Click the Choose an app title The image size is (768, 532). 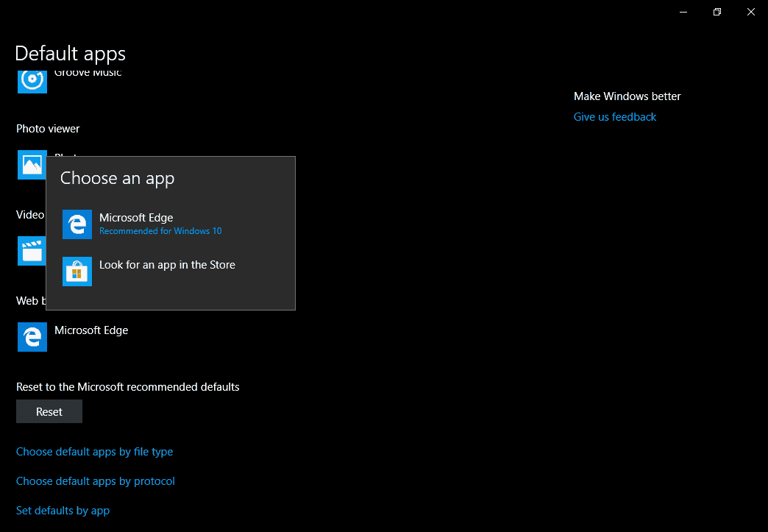click(x=117, y=178)
